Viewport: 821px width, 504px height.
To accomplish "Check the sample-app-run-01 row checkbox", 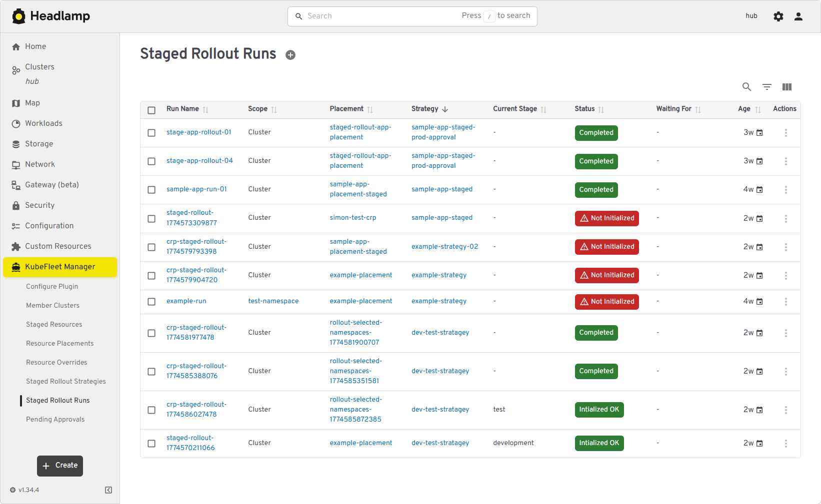I will coord(151,190).
